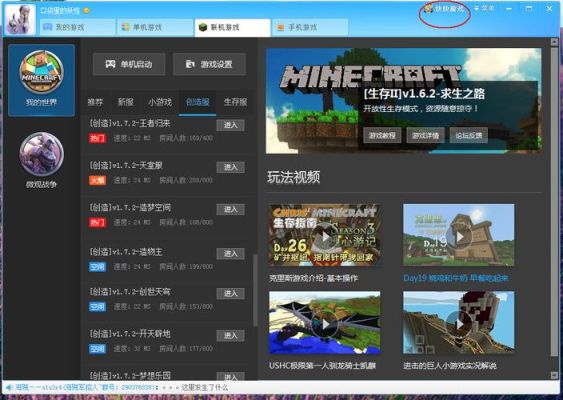Enter the 开天辟地 server
This screenshot has width=563, height=400.
(231, 335)
